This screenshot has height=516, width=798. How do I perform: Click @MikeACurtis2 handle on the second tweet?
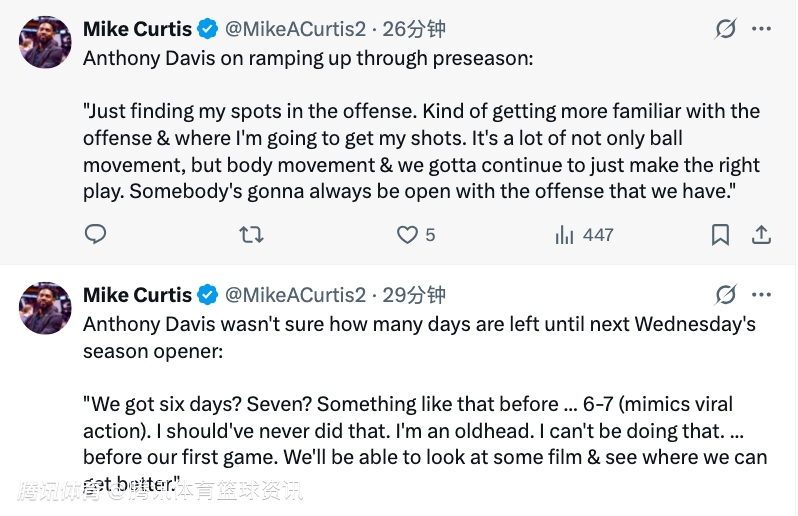[x=296, y=295]
